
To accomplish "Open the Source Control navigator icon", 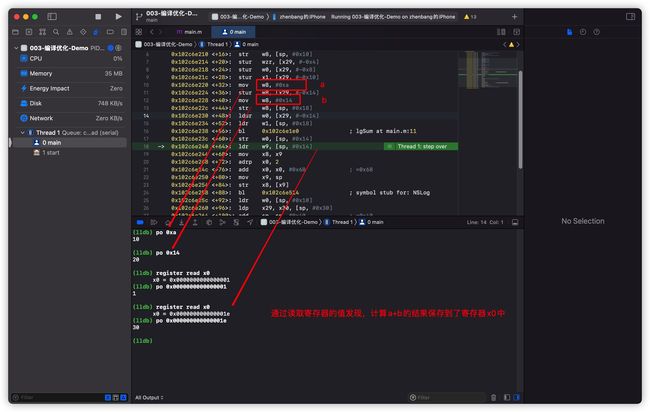I will (29, 32).
